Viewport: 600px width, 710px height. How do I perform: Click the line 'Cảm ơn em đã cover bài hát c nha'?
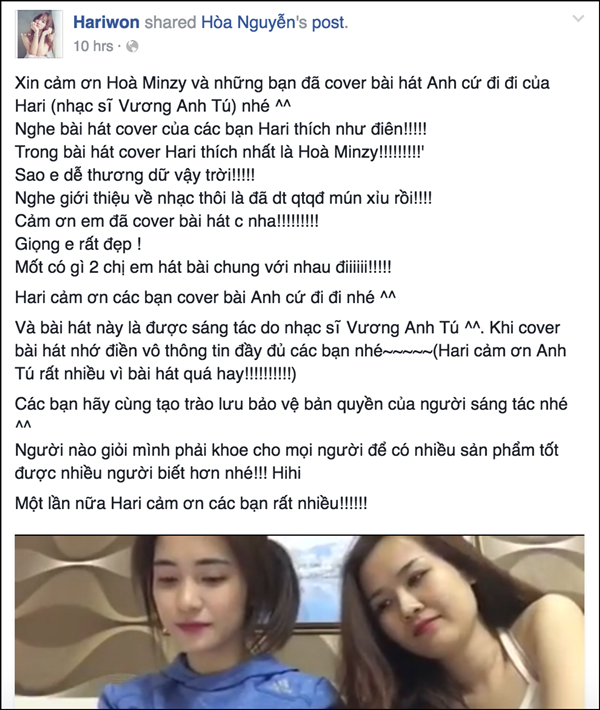point(167,221)
